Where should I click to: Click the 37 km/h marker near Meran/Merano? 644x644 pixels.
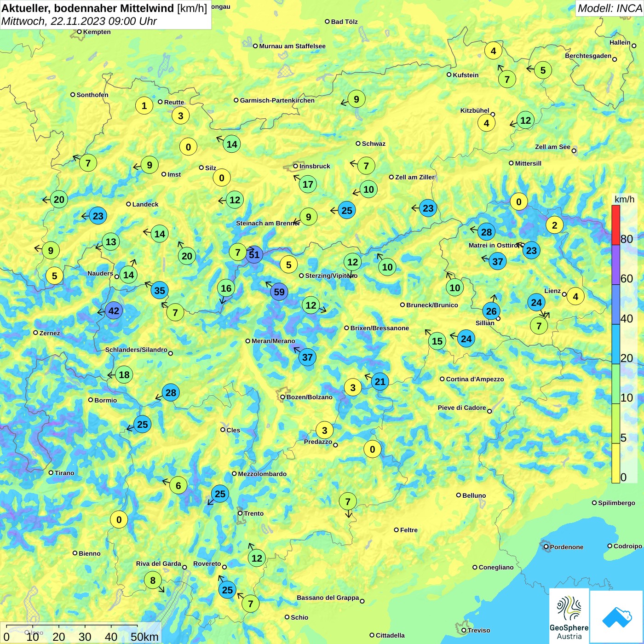click(307, 357)
